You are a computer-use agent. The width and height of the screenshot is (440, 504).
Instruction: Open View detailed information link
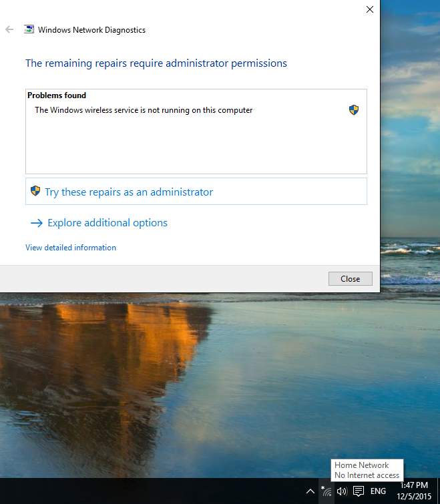[x=71, y=248]
